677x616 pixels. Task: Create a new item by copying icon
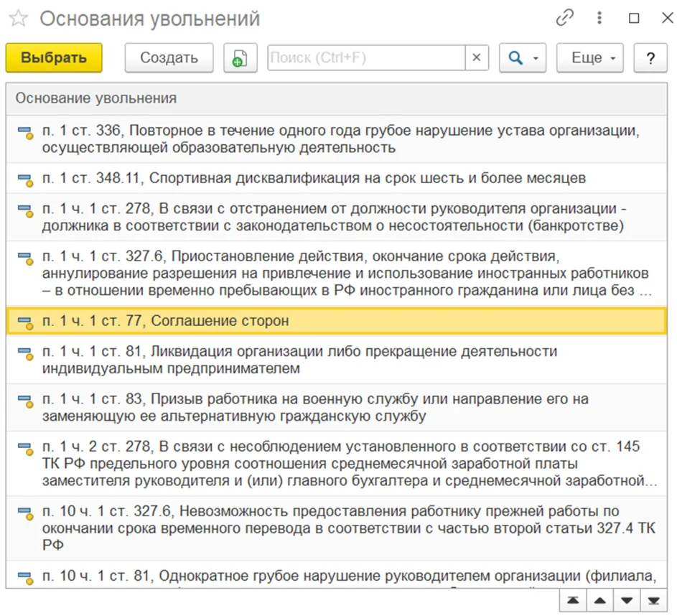coord(240,57)
